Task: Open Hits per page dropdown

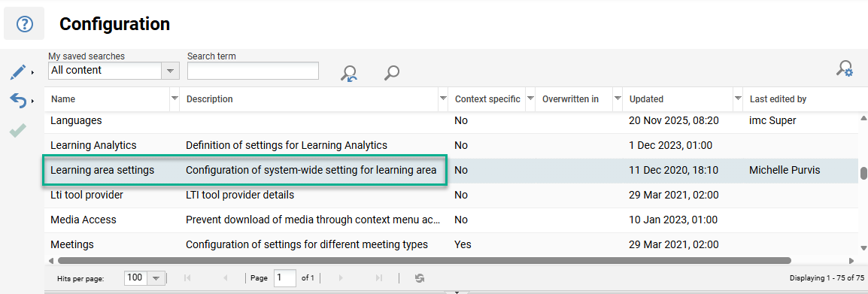Action: (156, 278)
